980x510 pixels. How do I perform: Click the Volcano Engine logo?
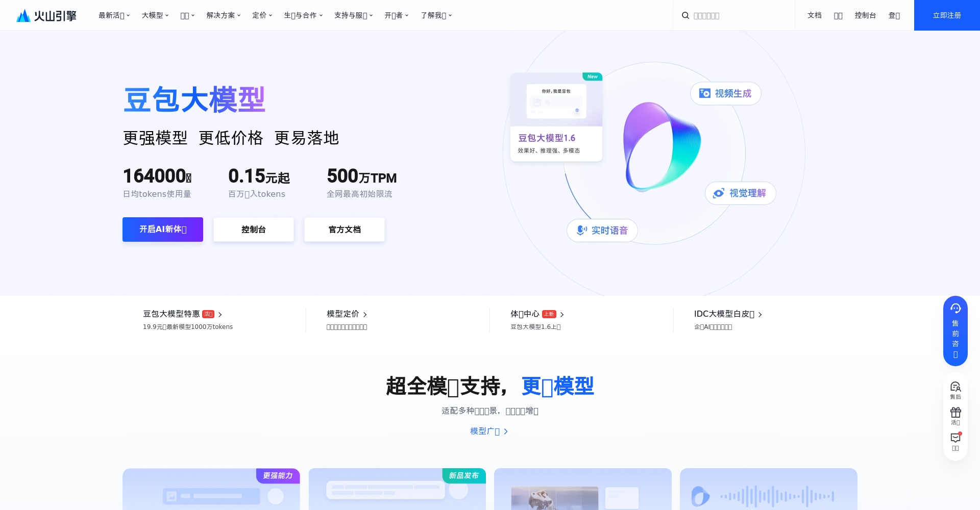[x=46, y=16]
